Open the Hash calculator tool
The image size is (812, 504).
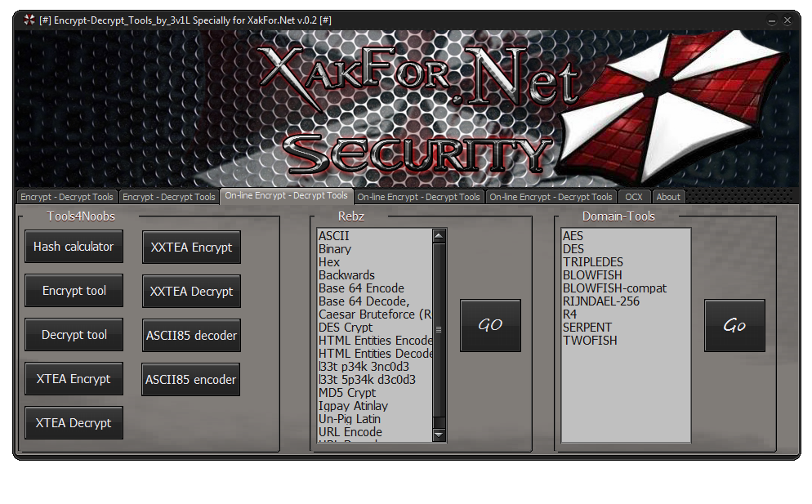(x=74, y=247)
